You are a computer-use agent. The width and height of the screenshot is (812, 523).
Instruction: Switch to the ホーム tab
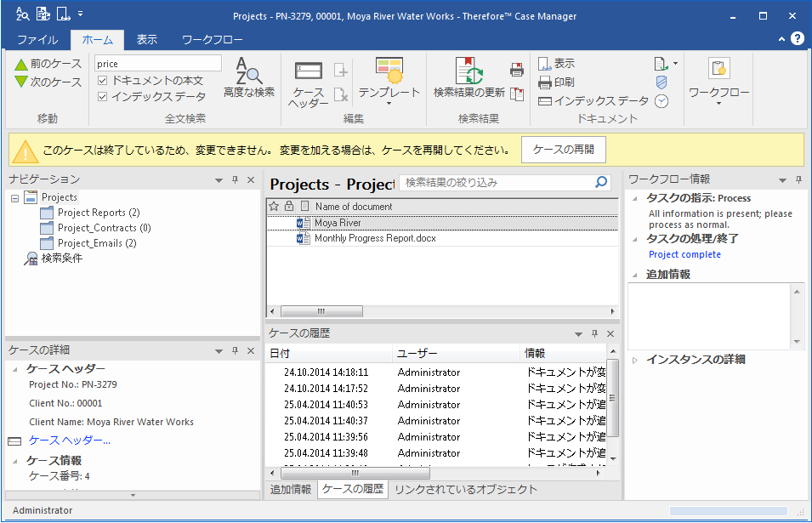coord(98,40)
